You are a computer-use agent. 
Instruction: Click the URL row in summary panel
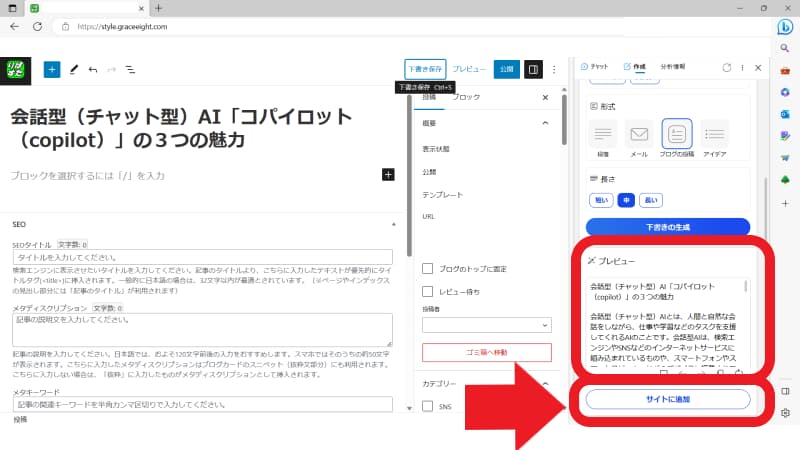click(x=429, y=216)
